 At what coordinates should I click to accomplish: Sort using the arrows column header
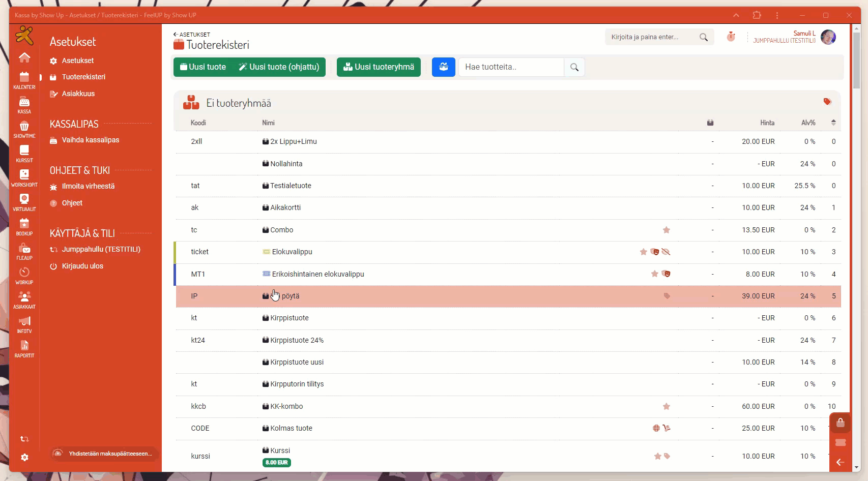pyautogui.click(x=833, y=123)
